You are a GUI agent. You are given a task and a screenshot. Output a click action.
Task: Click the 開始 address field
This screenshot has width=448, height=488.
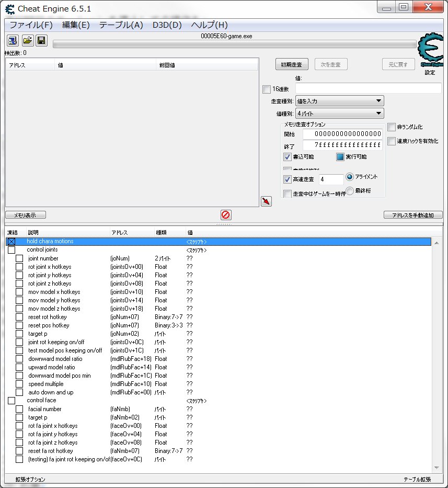[342, 134]
